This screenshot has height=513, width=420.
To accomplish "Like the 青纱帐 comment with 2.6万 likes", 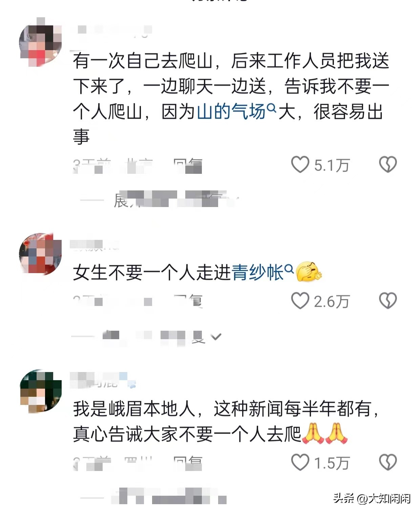I will 300,301.
